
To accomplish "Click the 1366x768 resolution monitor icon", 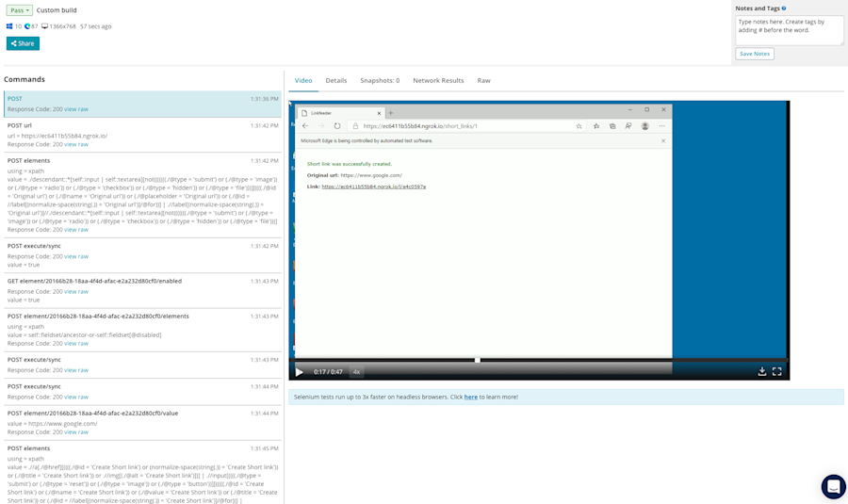I will (x=45, y=26).
